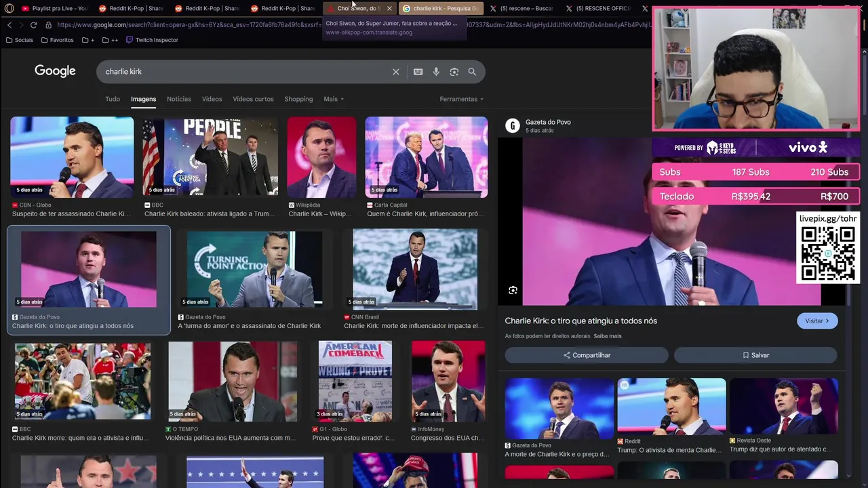
Task: Click the browser forward arrow
Action: point(21,25)
